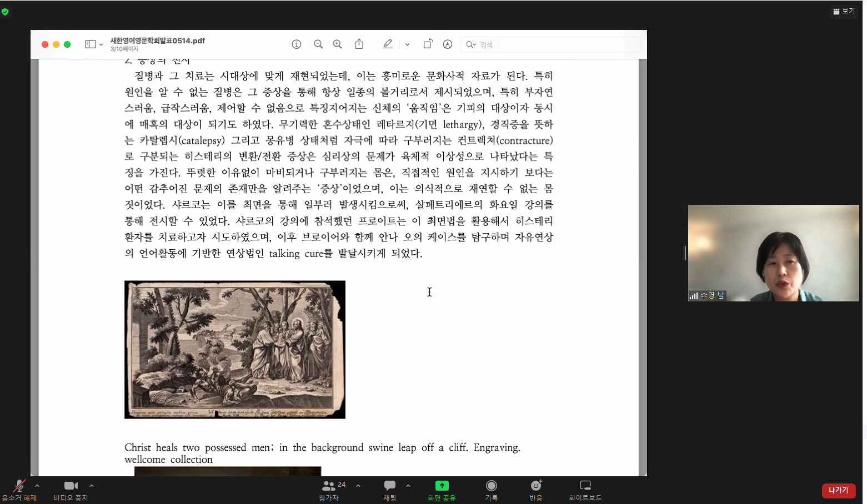The width and height of the screenshot is (867, 504).
Task: Open the share icon in Preview toolbar
Action: [359, 44]
